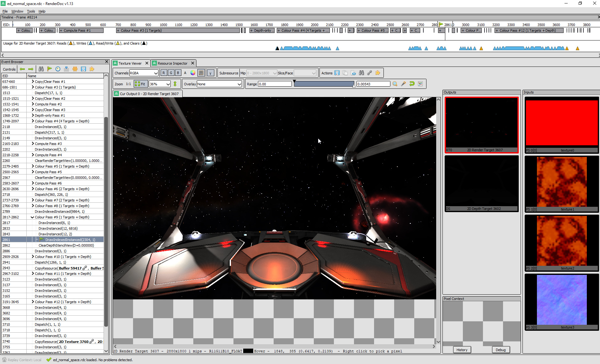The width and height of the screenshot is (600, 364).
Task: Open the Slice/Face dropdown
Action: point(305,73)
